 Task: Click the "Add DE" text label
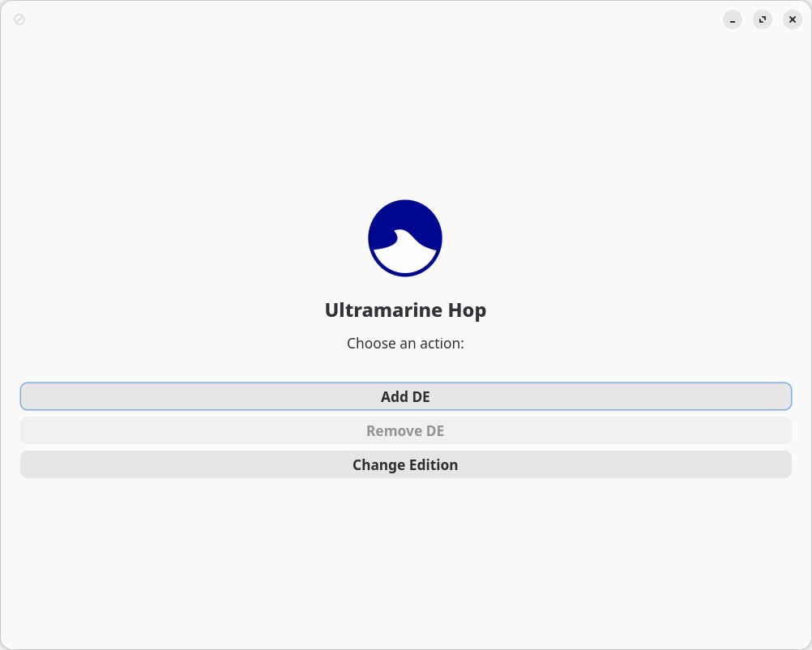coord(405,397)
